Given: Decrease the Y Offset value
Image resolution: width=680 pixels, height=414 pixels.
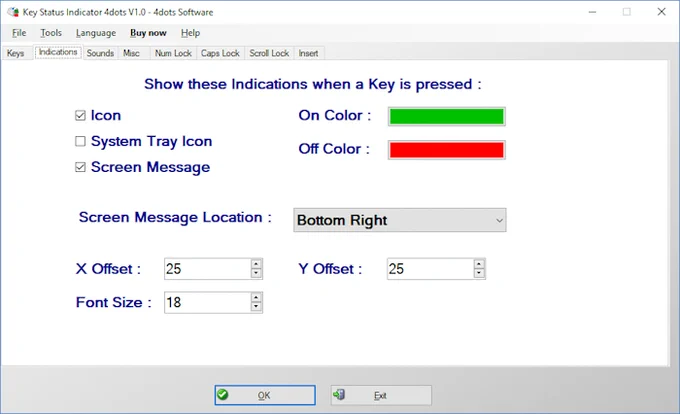Looking at the screenshot, I should coord(479,273).
